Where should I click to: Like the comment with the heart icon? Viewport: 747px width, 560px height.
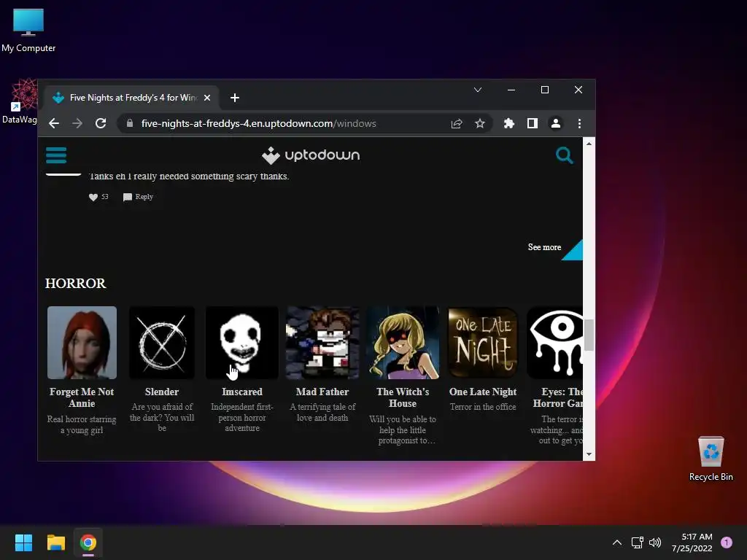tap(93, 197)
